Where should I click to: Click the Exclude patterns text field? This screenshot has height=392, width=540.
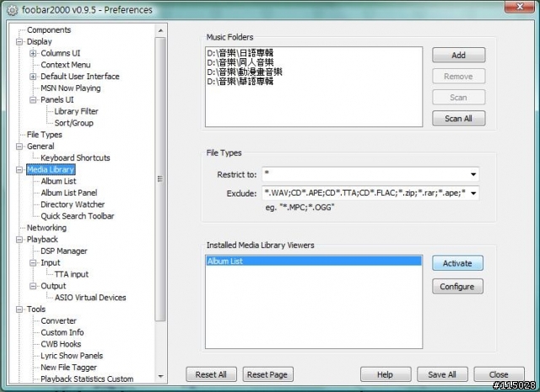pyautogui.click(x=365, y=193)
